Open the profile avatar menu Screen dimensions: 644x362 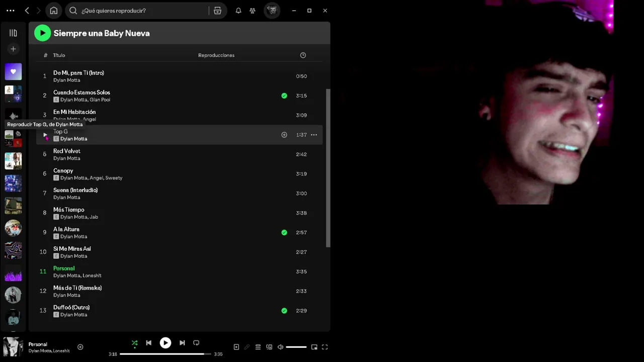[x=272, y=11]
